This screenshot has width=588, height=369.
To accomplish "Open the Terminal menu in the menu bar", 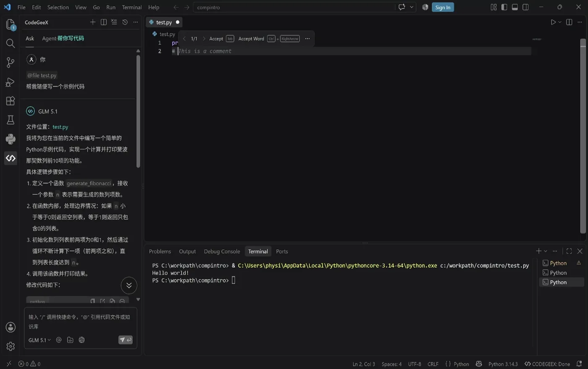I will point(132,7).
